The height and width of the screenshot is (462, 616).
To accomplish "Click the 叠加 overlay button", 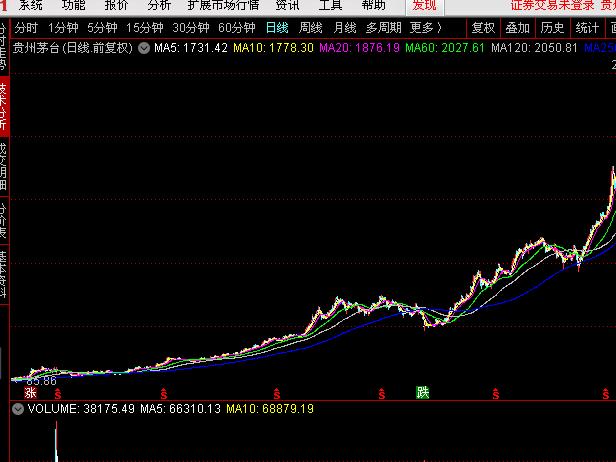I will [x=517, y=28].
